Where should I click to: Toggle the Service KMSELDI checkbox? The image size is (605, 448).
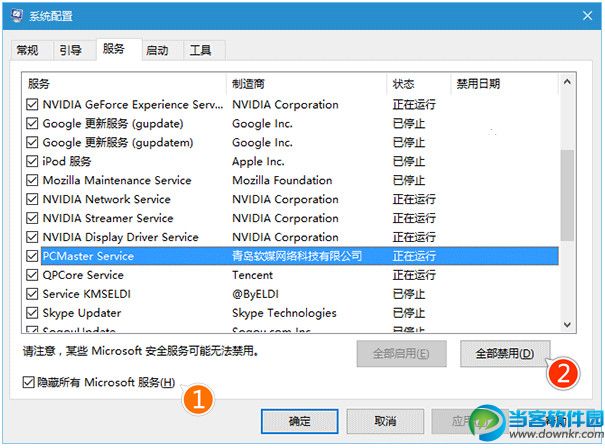click(x=32, y=294)
